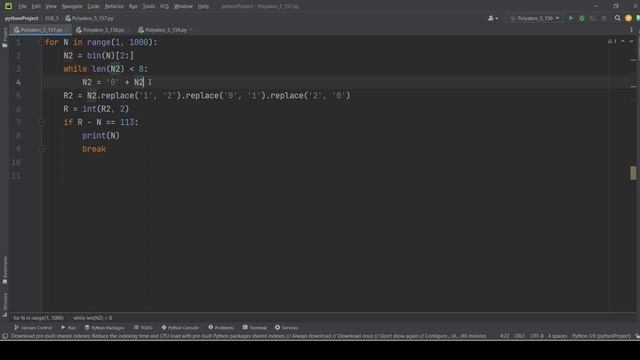Click the Run with Coverage icon
640x360 pixels.
click(x=593, y=18)
